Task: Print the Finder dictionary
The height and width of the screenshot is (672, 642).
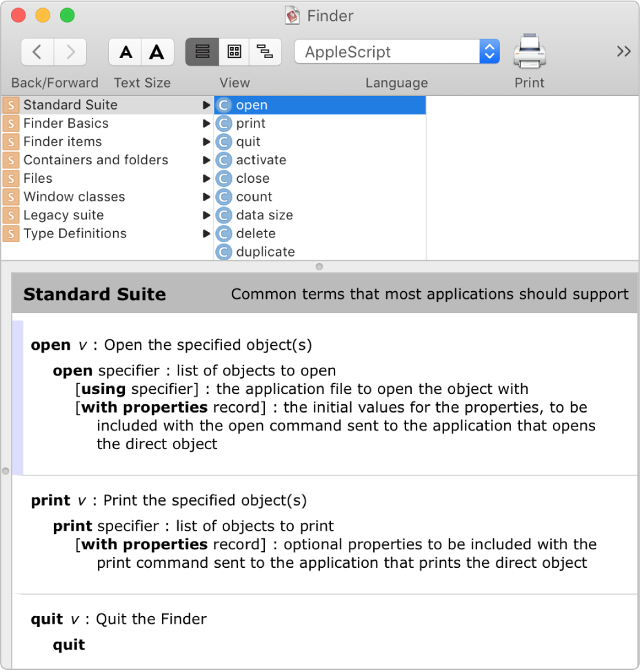Action: (x=530, y=52)
